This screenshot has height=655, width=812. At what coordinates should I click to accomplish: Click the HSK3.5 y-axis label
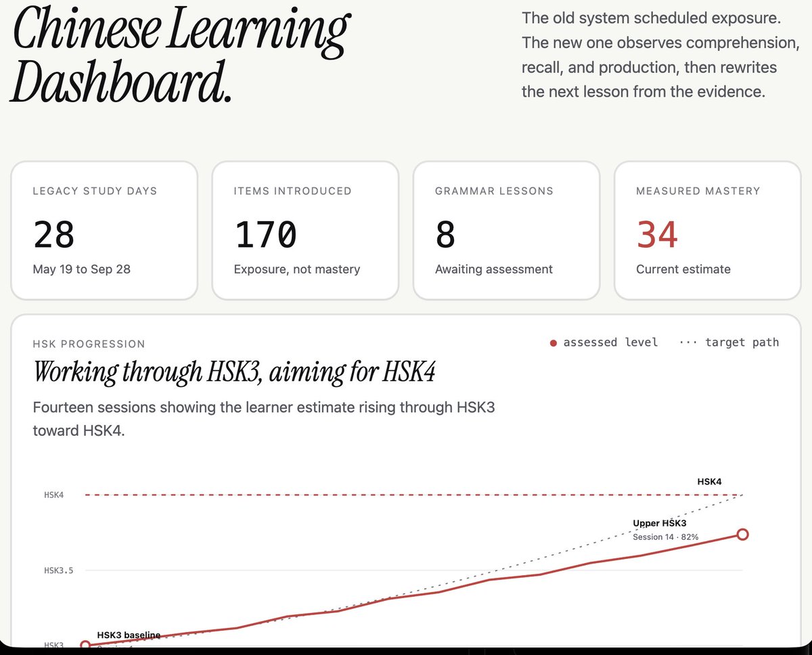pyautogui.click(x=58, y=570)
